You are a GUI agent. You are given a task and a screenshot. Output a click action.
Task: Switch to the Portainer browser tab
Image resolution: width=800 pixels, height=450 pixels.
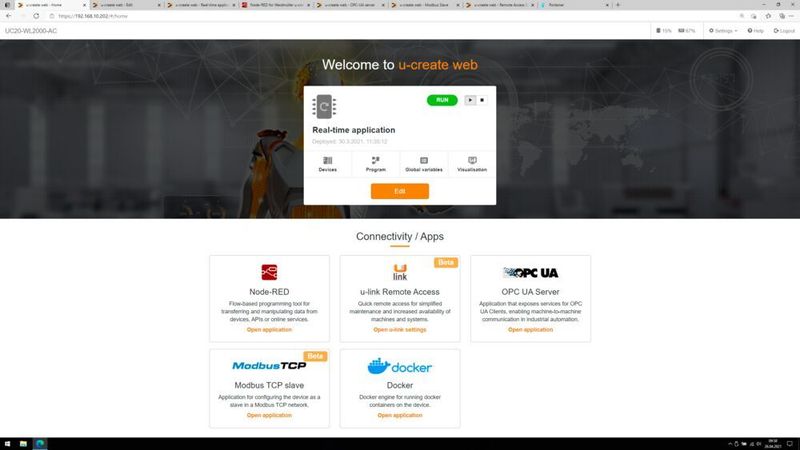[575, 5]
